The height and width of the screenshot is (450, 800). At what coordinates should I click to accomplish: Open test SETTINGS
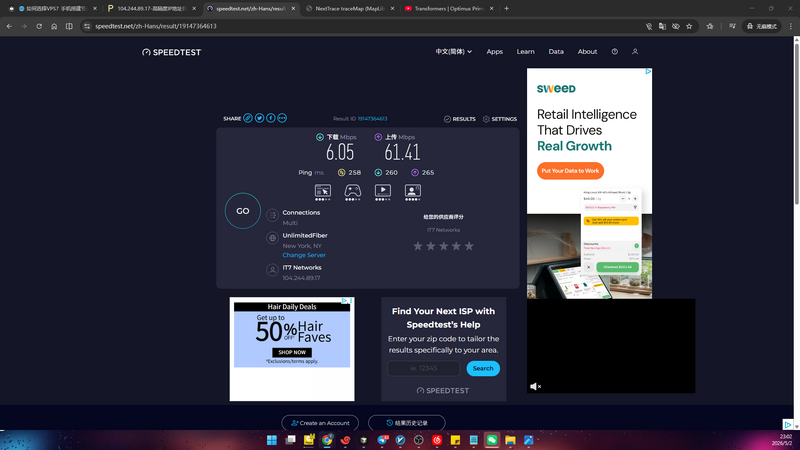click(500, 119)
